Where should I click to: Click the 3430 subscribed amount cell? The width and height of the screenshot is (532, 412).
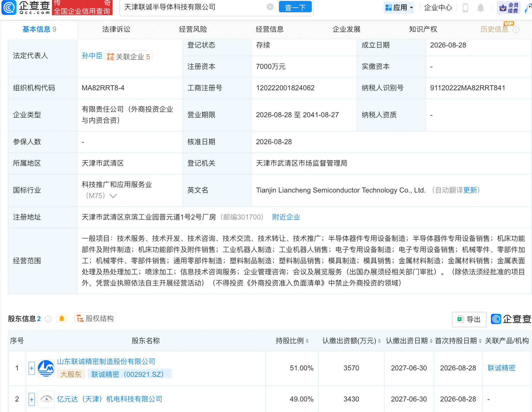pos(351,399)
